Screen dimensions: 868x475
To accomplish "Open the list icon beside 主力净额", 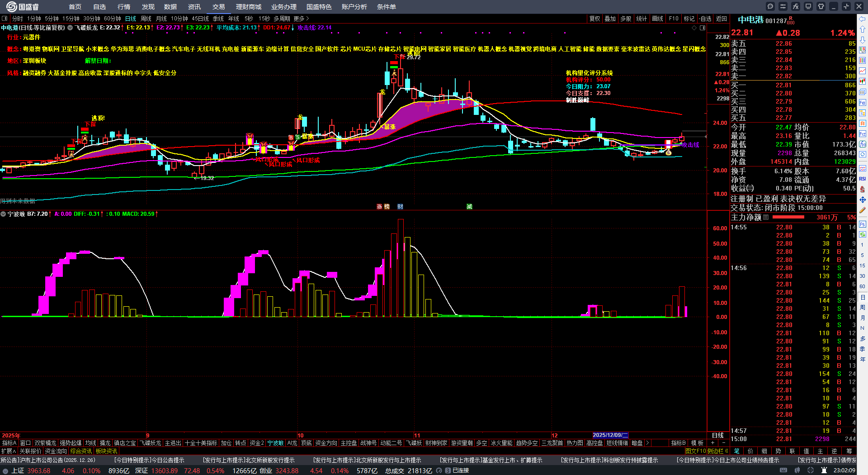I will (766, 218).
